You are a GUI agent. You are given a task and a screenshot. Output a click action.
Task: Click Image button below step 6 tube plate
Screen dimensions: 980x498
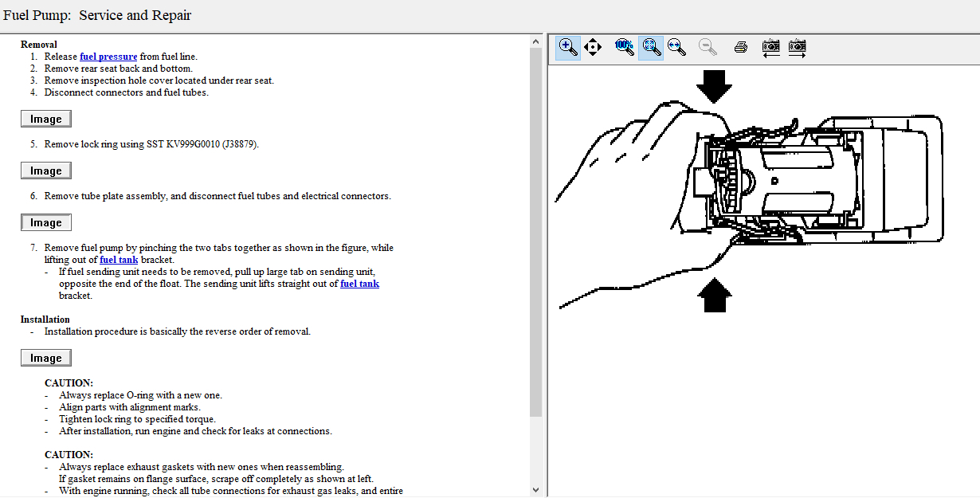46,222
